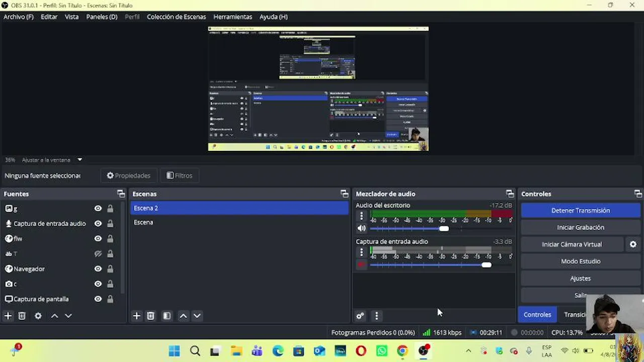The image size is (644, 362).
Task: Click Iniciar Grabación button
Action: point(581,227)
